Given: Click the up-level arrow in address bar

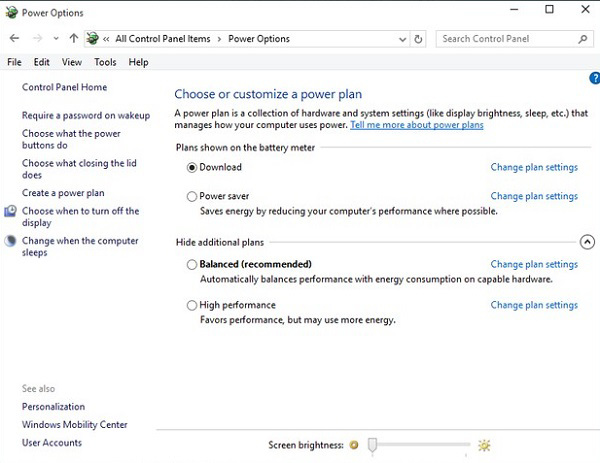Looking at the screenshot, I should [74, 39].
